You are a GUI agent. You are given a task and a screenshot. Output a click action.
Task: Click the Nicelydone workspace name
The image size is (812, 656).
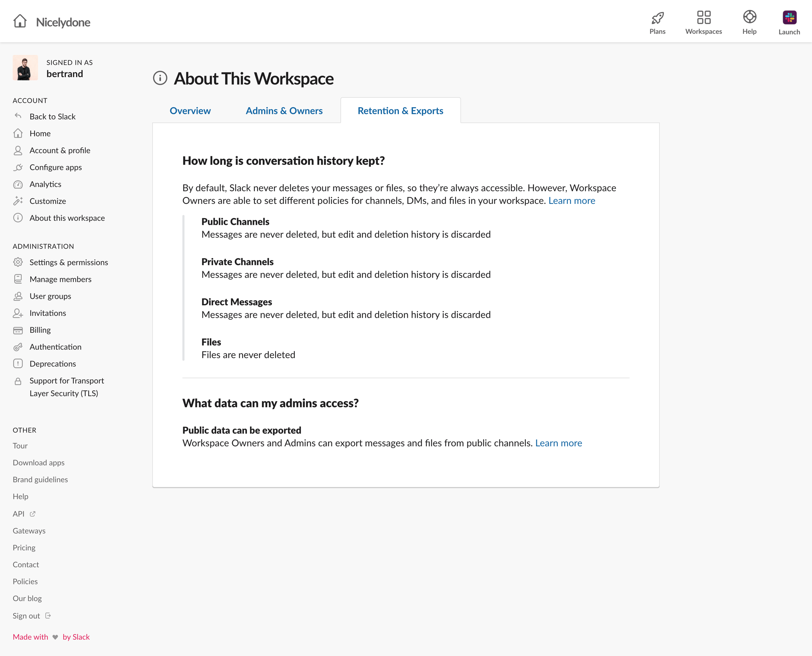point(63,22)
